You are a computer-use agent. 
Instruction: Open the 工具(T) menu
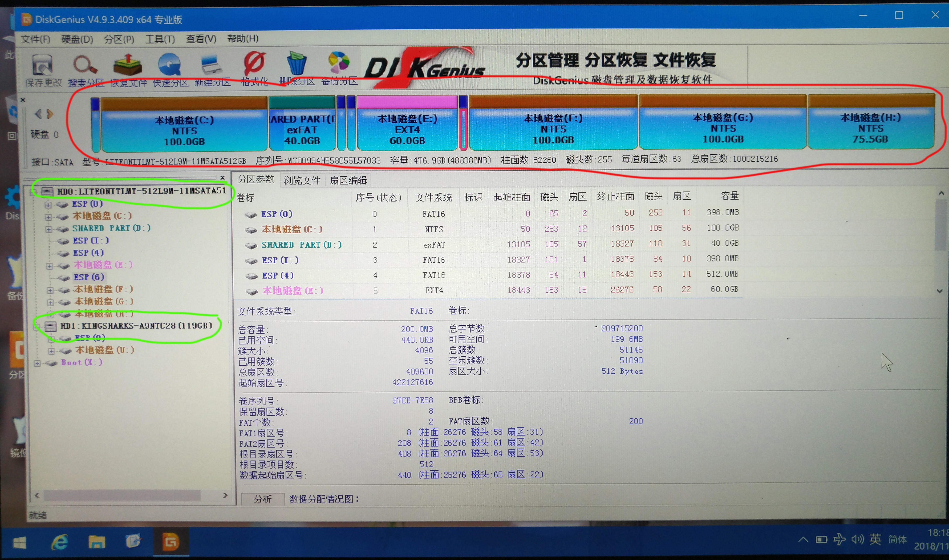[x=159, y=39]
